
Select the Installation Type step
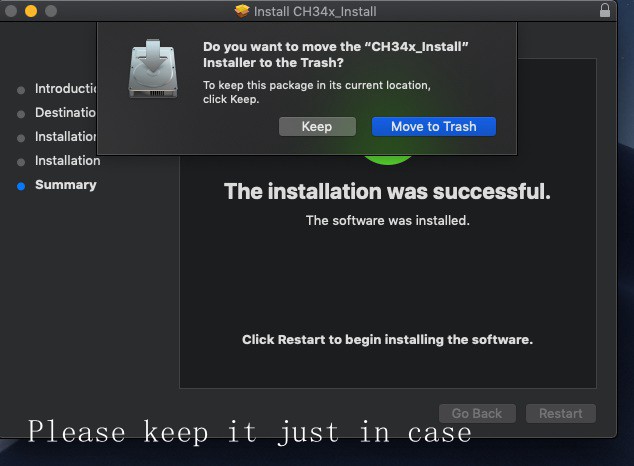(x=66, y=137)
